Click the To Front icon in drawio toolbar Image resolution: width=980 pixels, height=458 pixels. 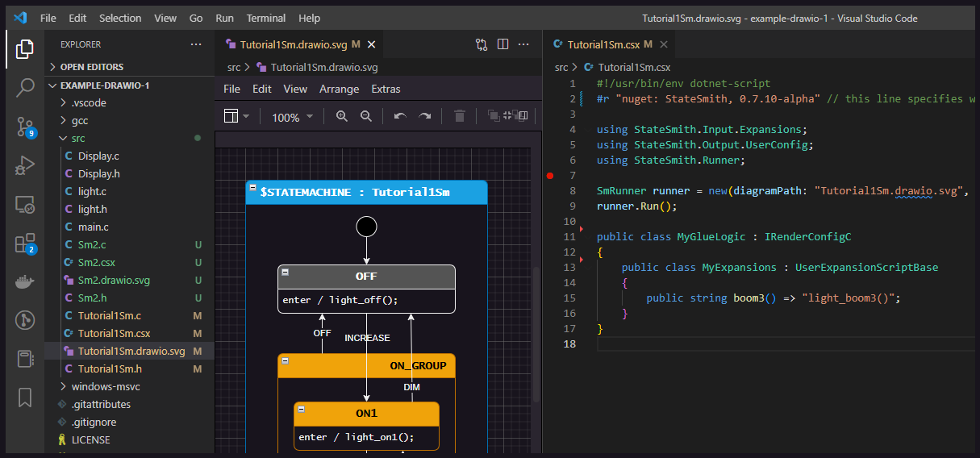(x=494, y=116)
